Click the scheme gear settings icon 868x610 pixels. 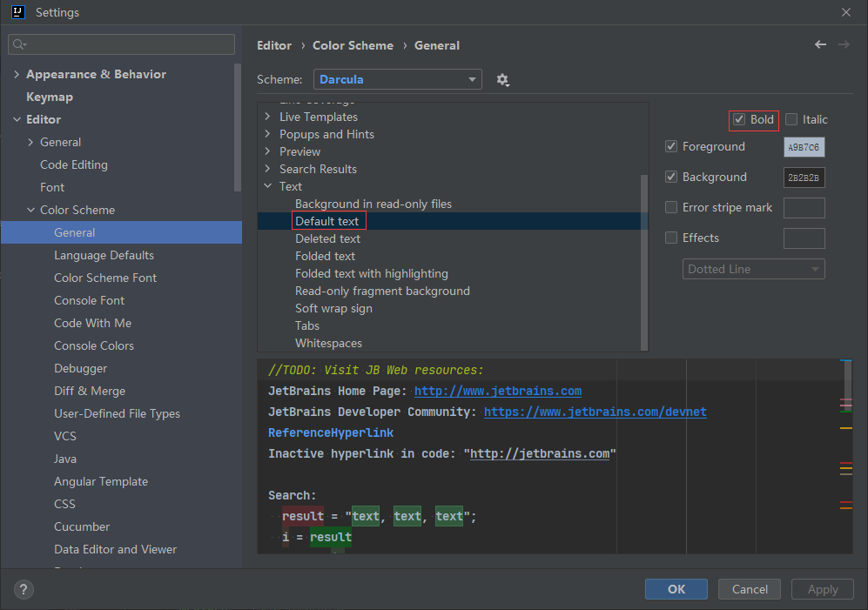tap(502, 80)
